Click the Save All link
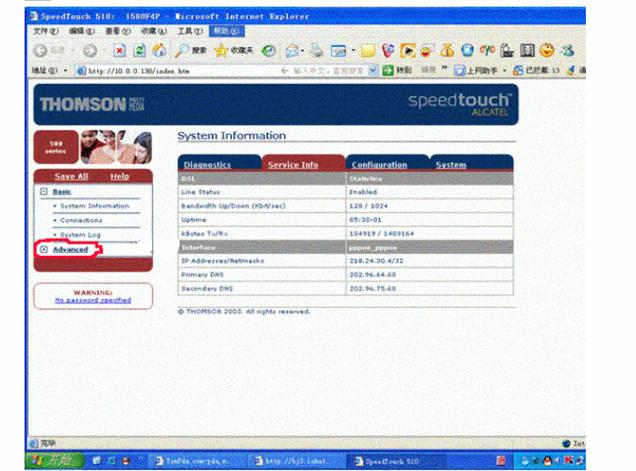The width and height of the screenshot is (636, 471). (71, 176)
